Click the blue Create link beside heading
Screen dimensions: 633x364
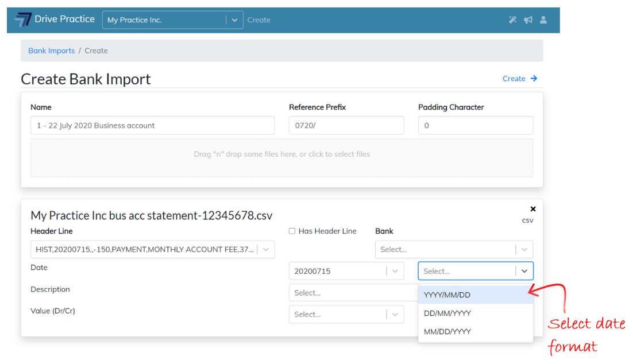(514, 79)
